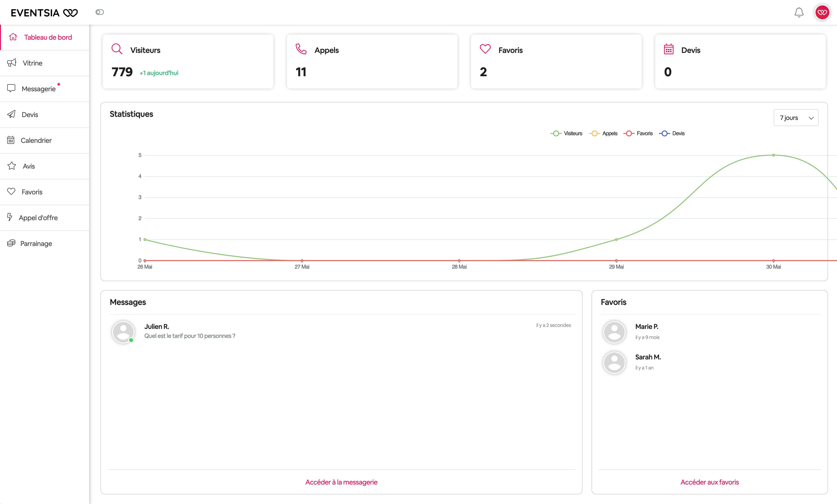837x504 pixels.
Task: Click the 30 Mai peak data point
Action: tap(774, 155)
